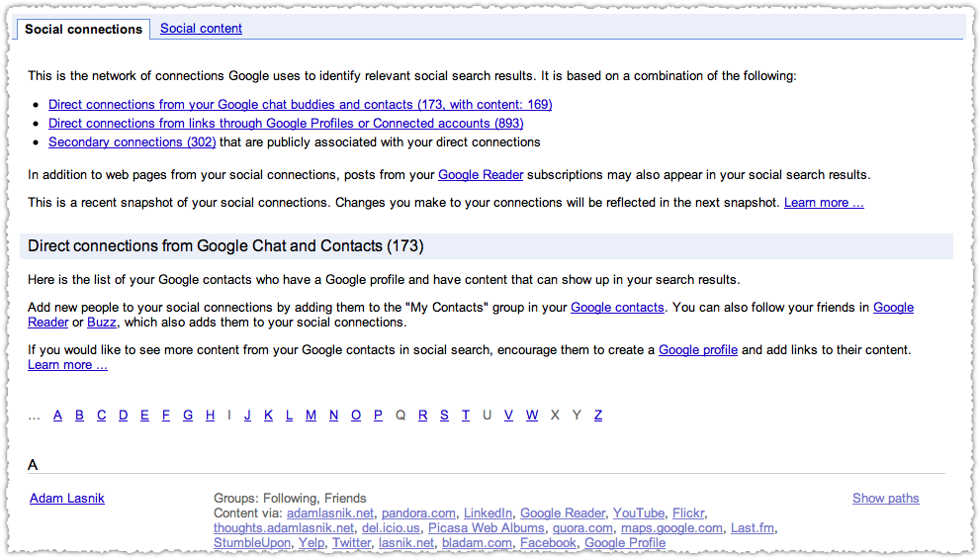The height and width of the screenshot is (559, 980).
Task: Open the Picasa Web Albums content link
Action: (486, 528)
